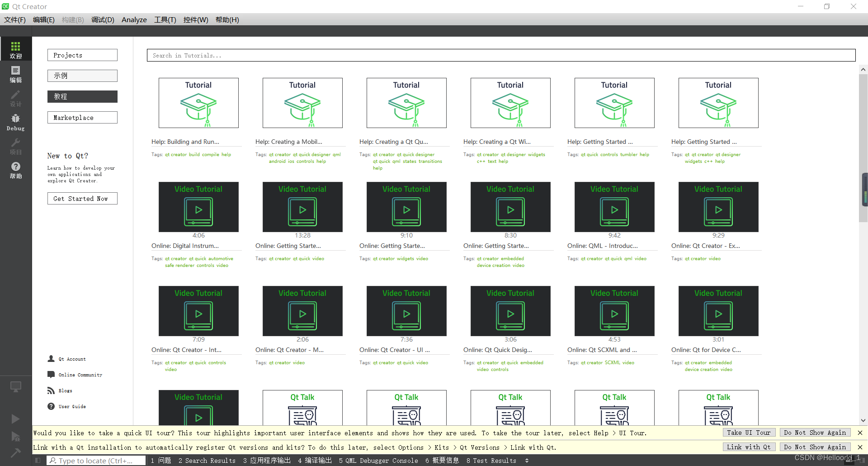Viewport: 868px width, 466px height.
Task: Open the Marketplace section
Action: coord(82,117)
